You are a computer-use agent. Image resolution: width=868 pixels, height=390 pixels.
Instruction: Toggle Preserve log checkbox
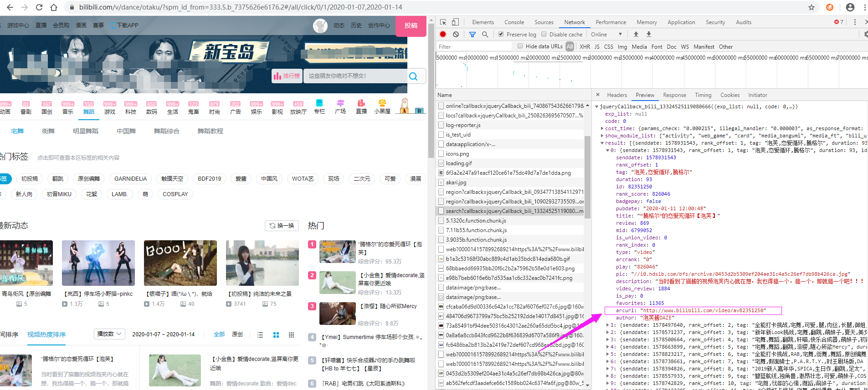[501, 34]
